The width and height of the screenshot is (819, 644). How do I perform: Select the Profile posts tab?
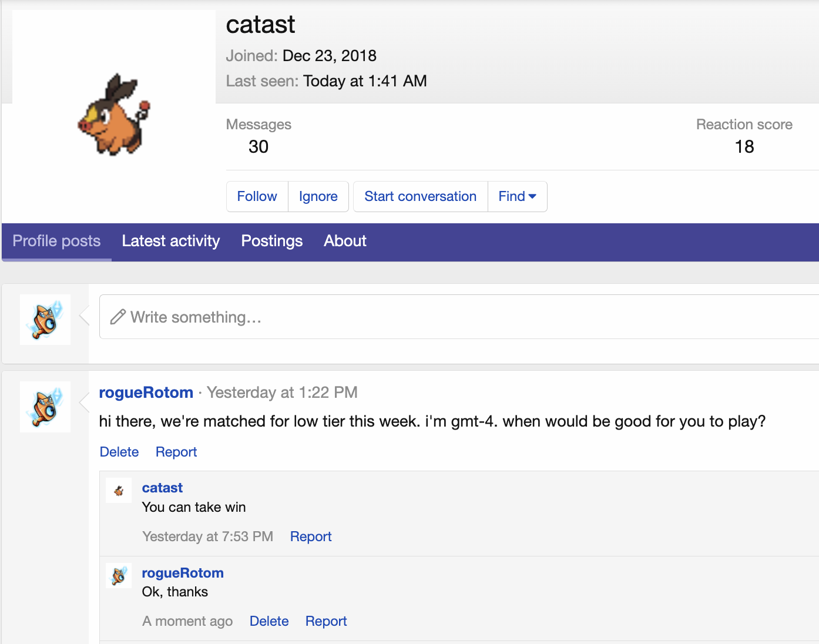[x=56, y=241]
